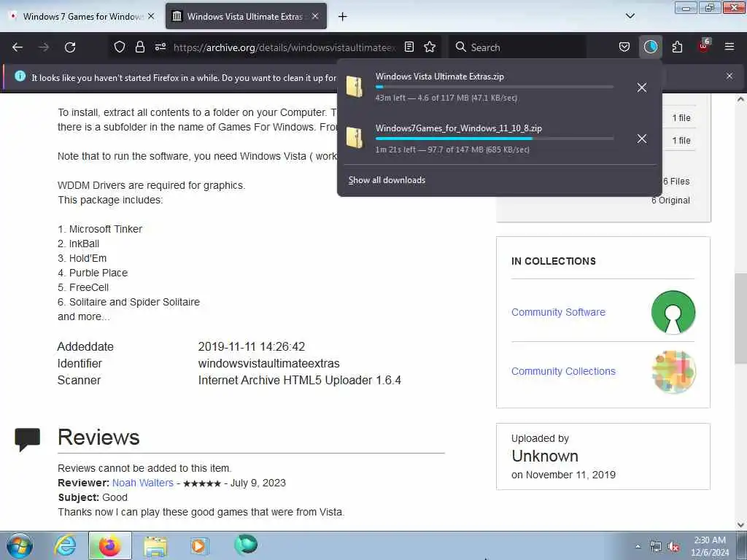Click Vista Extras download progress bar
Viewport: 747px width, 560px height.
pos(495,87)
